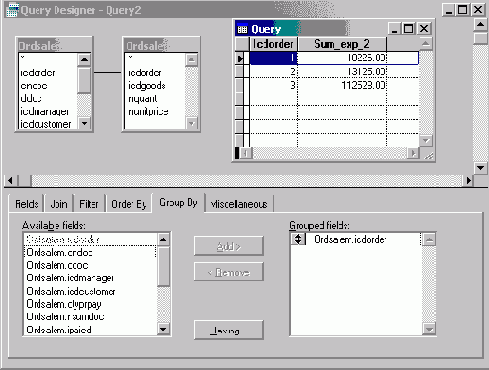
Task: Click the Add button
Action: (229, 246)
